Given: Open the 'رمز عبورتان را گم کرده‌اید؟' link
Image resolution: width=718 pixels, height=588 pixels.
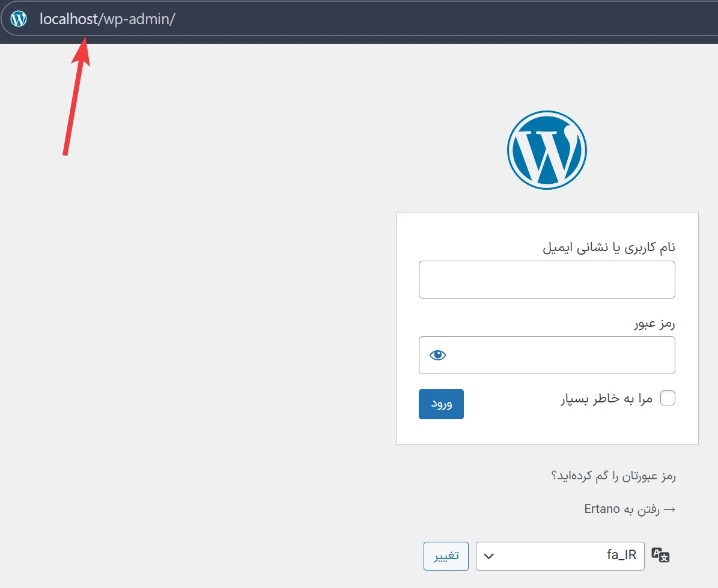Looking at the screenshot, I should 613,476.
